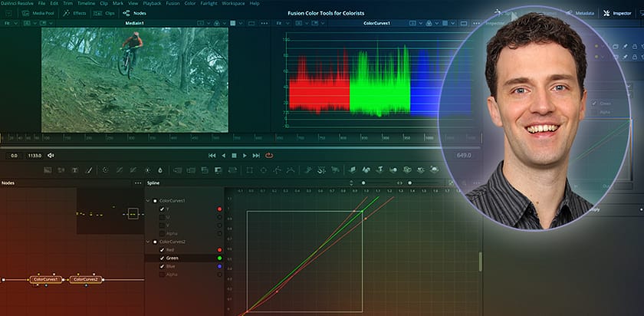Image resolution: width=644 pixels, height=316 pixels.
Task: Collapse the ColorCurves1 spline group
Action: coord(148,200)
